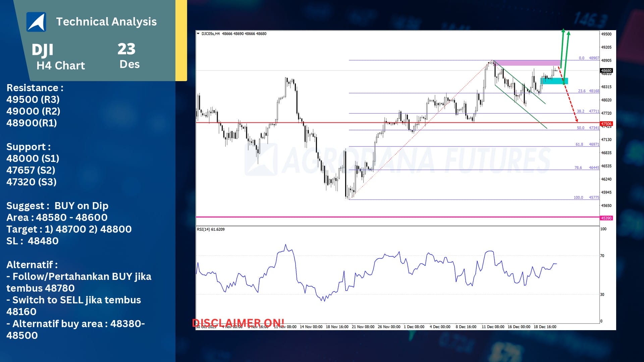Click the RSI(14) 61.6209 indicator label
Screen dimensions: 644x362
point(211,229)
